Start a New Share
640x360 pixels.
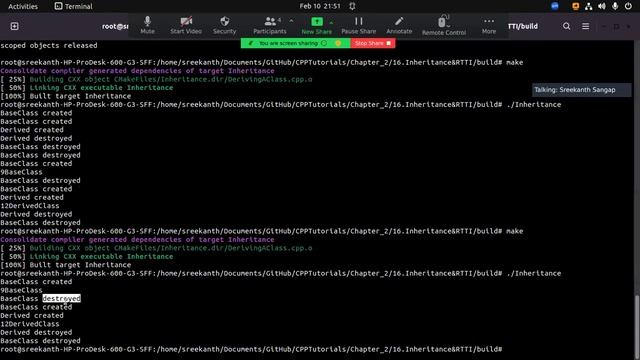tap(316, 25)
